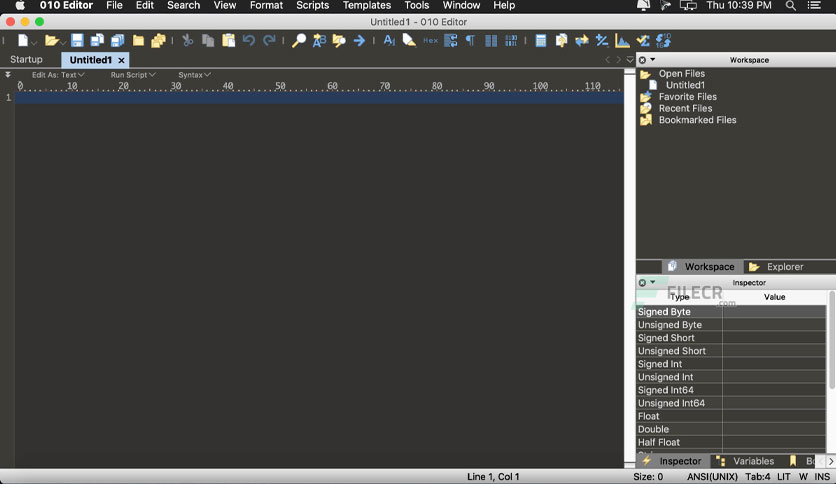Open the Syntax dropdown
Viewport: 836px width, 484px height.
[194, 75]
